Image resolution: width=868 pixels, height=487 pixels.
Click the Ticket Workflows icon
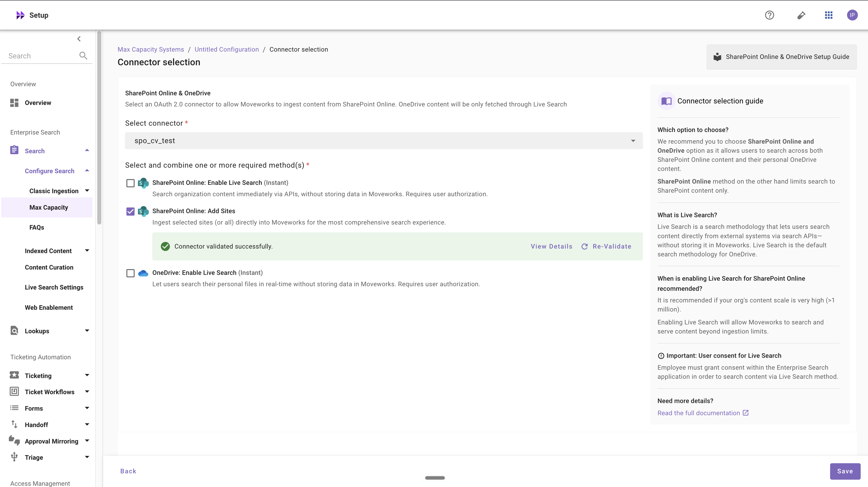point(14,391)
